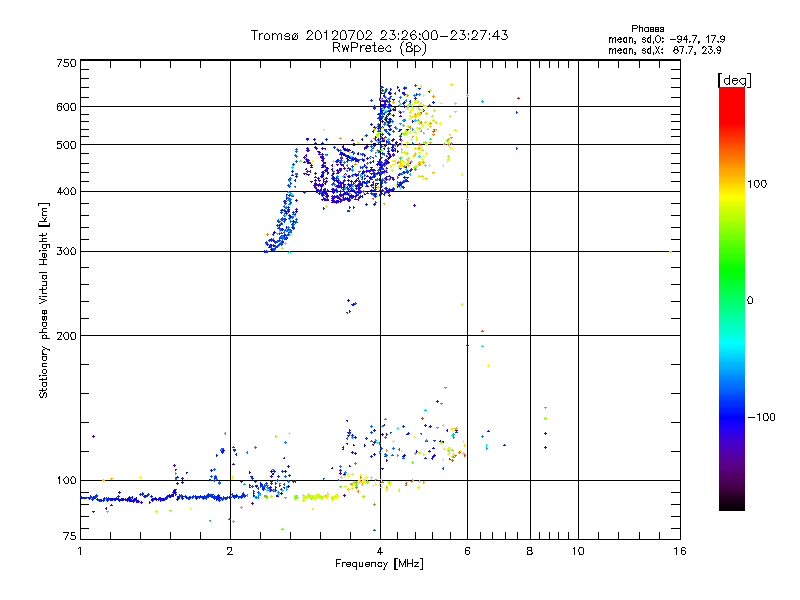
Task: Click the x-axis label 'Frequency [MHz]'
Action: coord(379,564)
